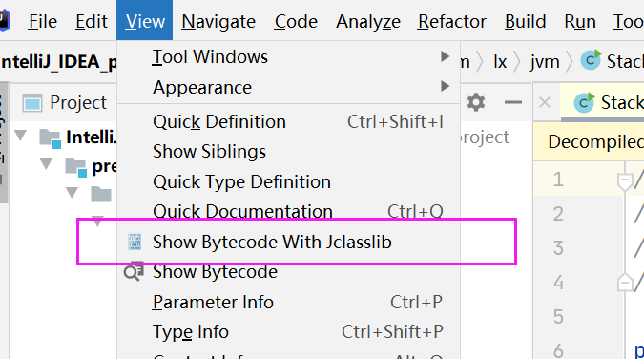Click the jvm breadcrumb segment

pyautogui.click(x=545, y=62)
